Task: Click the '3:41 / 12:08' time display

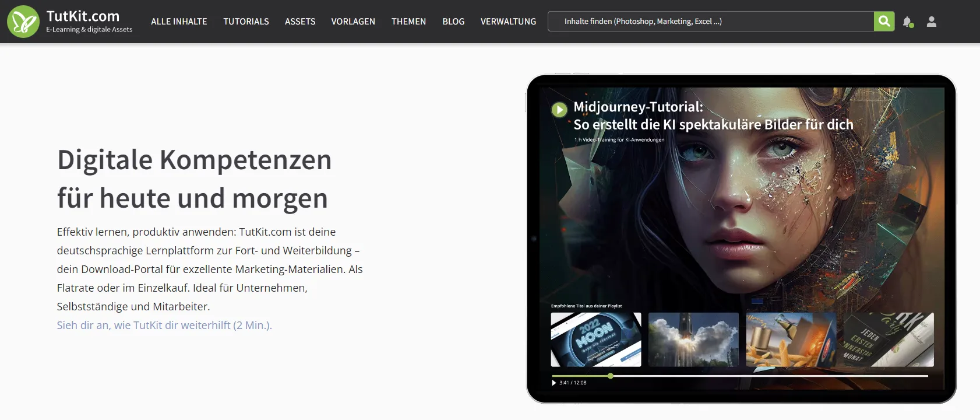Action: point(573,383)
